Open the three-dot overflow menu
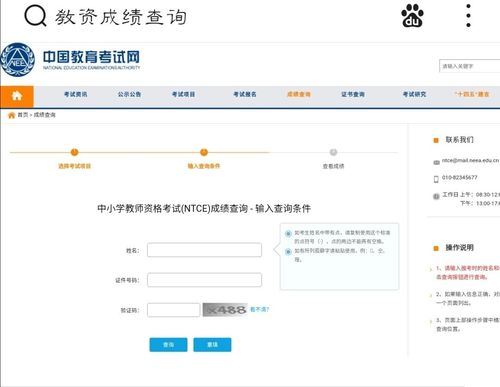The height and width of the screenshot is (387, 500). pos(468,16)
